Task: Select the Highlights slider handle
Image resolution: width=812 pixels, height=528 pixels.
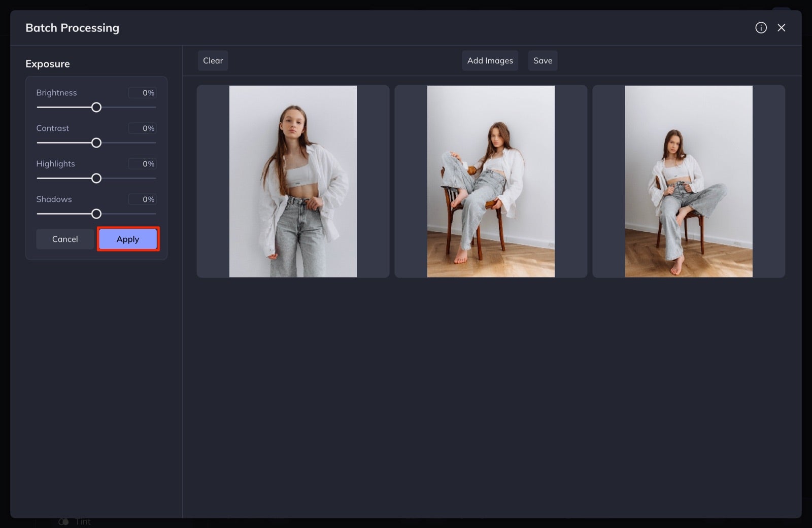Action: [x=96, y=178]
